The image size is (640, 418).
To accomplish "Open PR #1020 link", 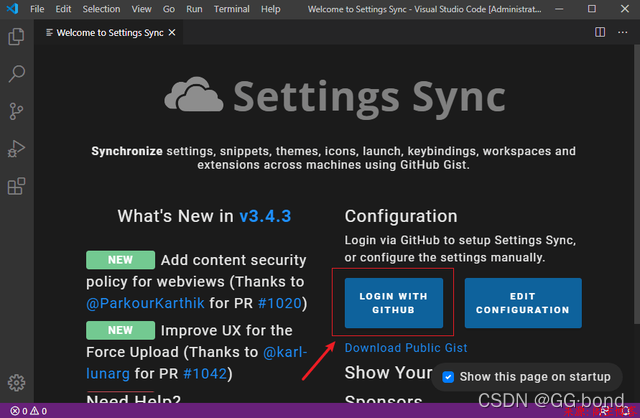I will 280,303.
